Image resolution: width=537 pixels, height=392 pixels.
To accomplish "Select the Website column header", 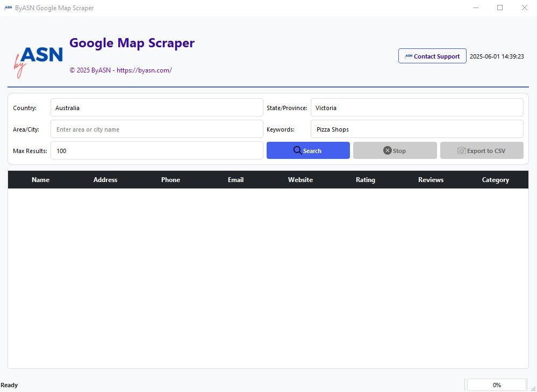I will (300, 179).
